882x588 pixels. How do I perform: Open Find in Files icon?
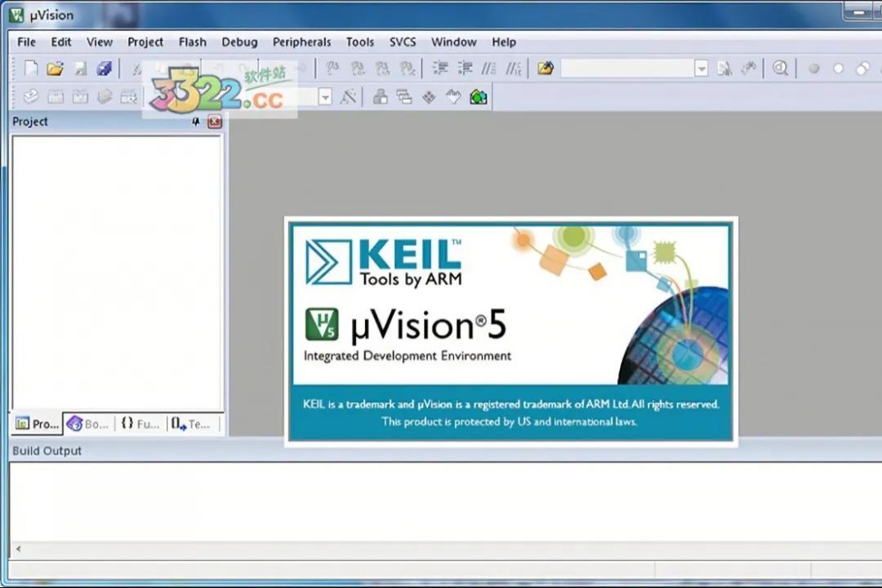545,69
